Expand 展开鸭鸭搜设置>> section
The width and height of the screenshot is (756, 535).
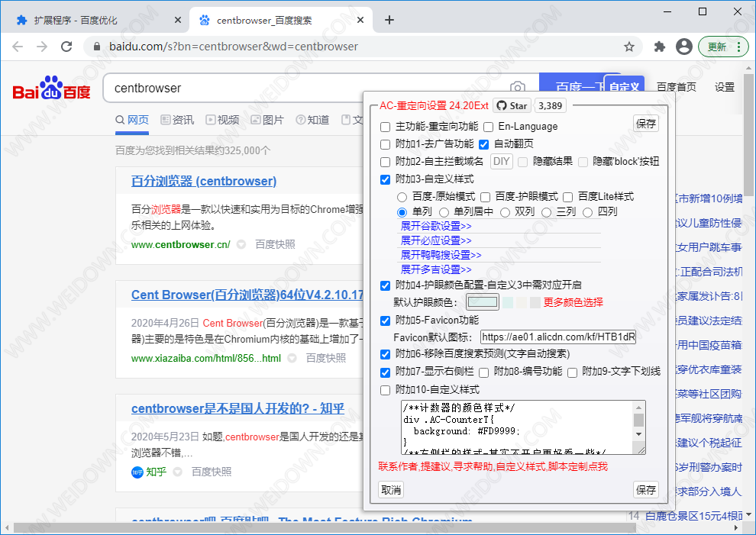pyautogui.click(x=441, y=255)
